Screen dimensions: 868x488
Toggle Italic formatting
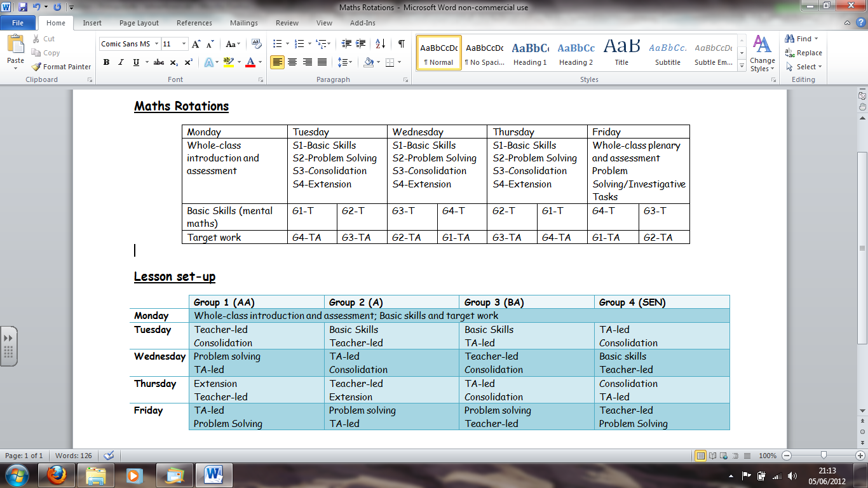121,62
